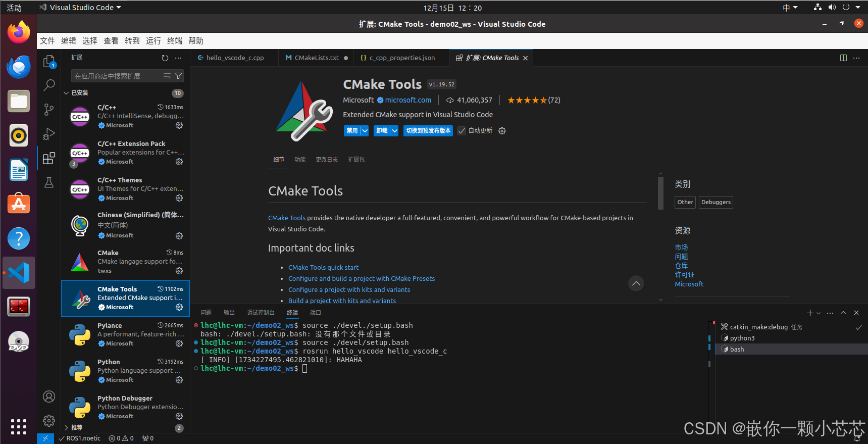Image resolution: width=868 pixels, height=444 pixels.
Task: Click the marketplace resource link
Action: [x=681, y=248]
